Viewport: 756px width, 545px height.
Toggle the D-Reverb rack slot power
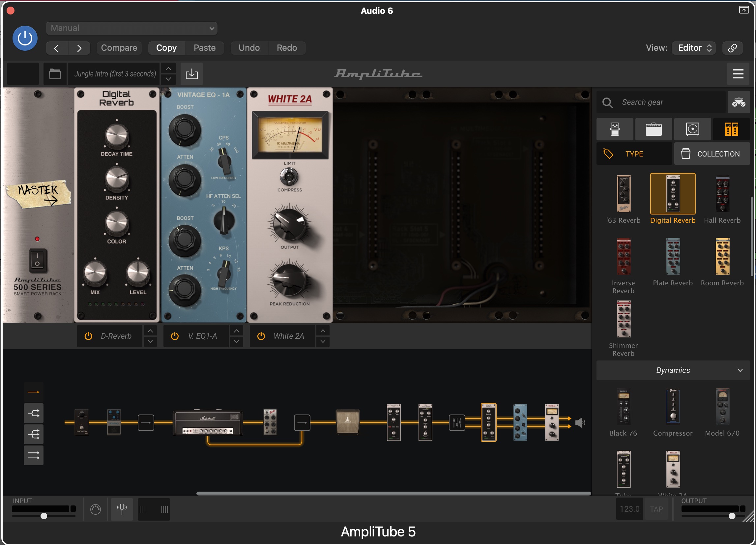point(88,336)
